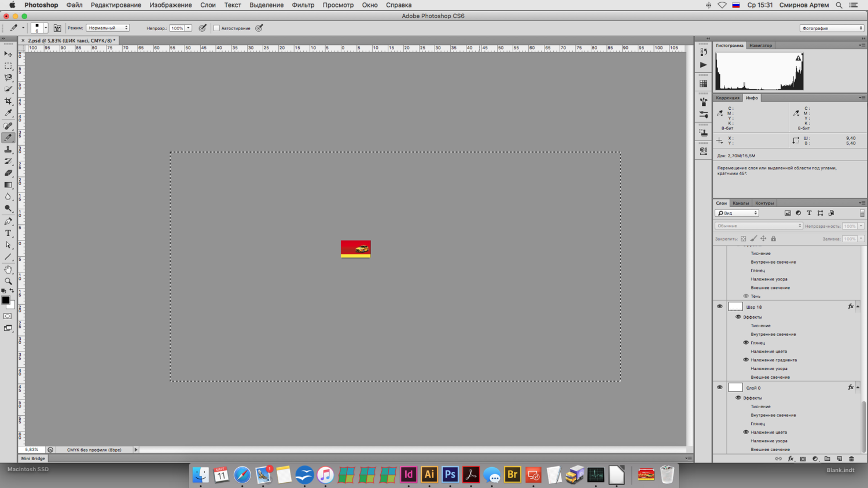The height and width of the screenshot is (488, 868).
Task: Select the Шар 18 layer thumbnail
Action: pyautogui.click(x=735, y=306)
